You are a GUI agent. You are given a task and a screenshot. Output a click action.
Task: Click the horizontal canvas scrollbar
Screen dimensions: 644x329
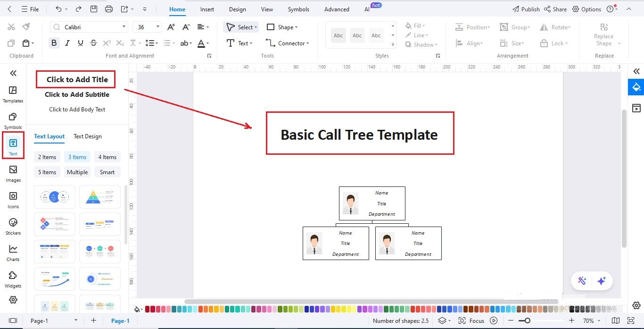372,301
